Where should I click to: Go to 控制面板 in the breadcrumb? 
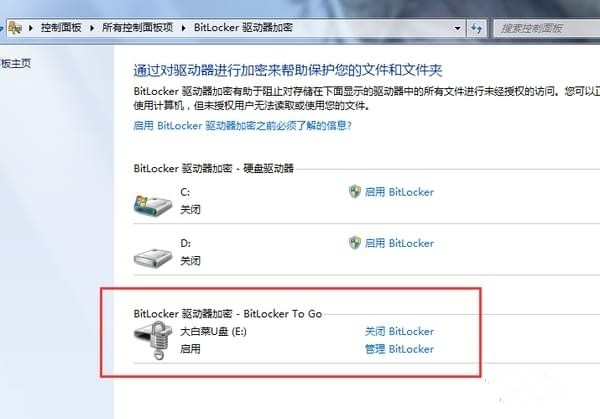[x=61, y=28]
